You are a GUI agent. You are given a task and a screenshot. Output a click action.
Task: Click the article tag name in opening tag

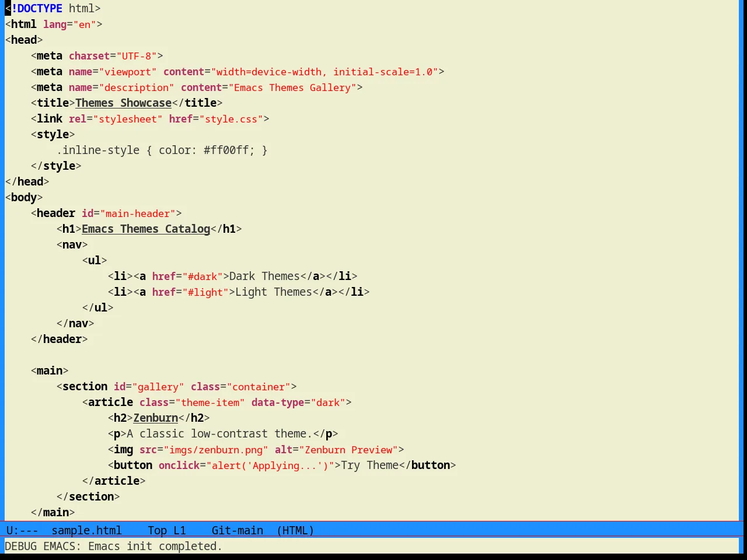[110, 402]
